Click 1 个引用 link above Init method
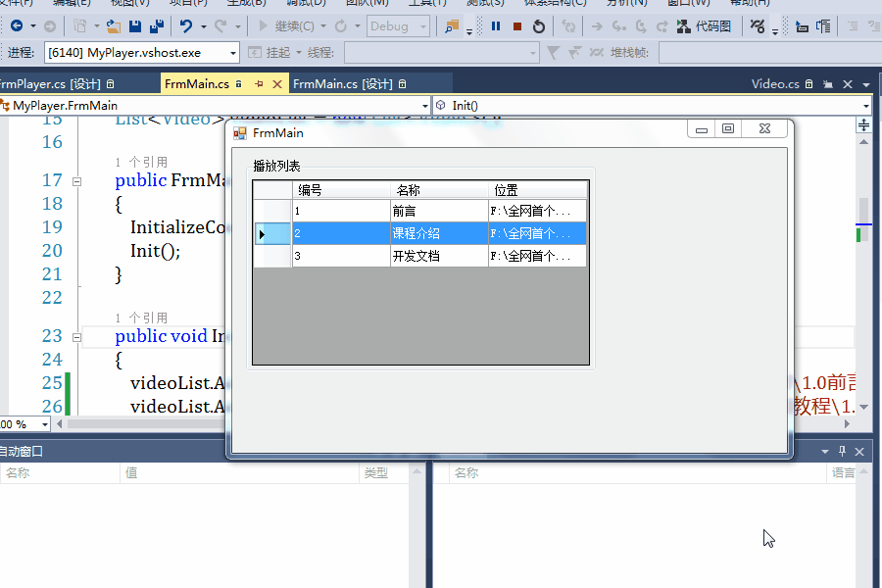This screenshot has width=882, height=588. pyautogui.click(x=141, y=318)
